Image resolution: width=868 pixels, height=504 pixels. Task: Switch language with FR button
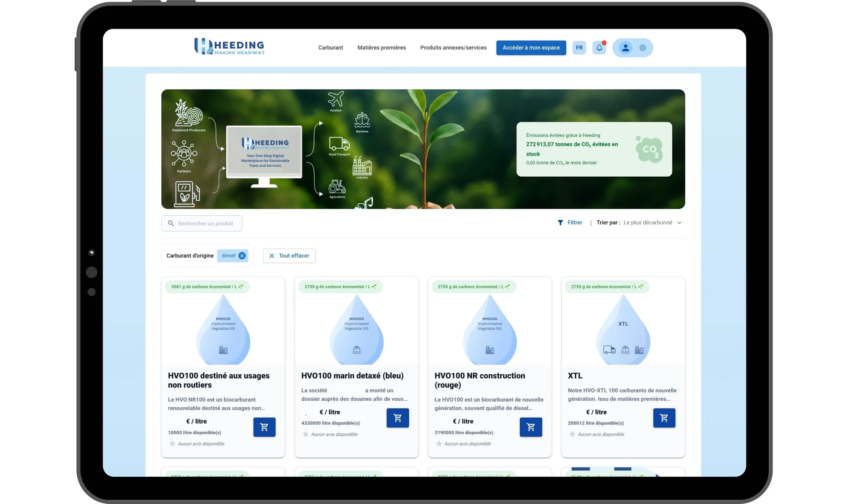coord(579,48)
